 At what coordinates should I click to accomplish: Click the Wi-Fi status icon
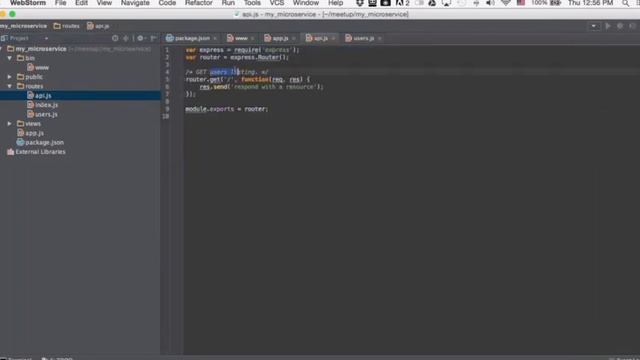(505, 3)
